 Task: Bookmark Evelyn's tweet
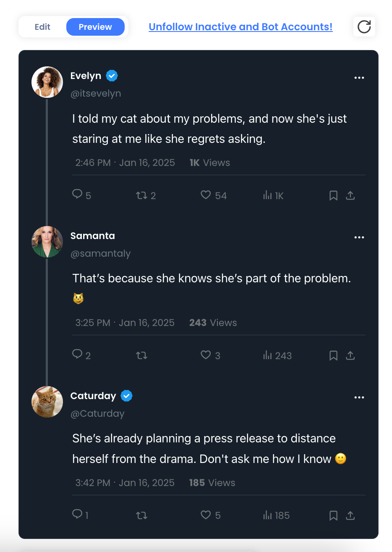tap(333, 195)
